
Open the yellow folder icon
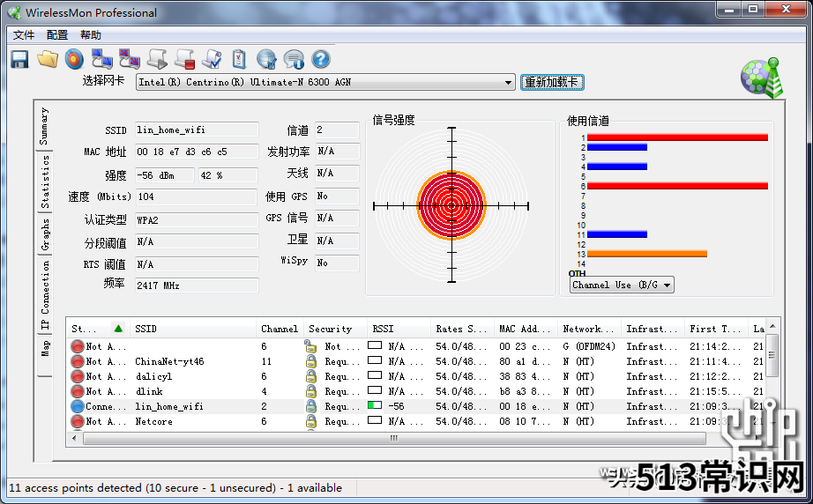48,60
